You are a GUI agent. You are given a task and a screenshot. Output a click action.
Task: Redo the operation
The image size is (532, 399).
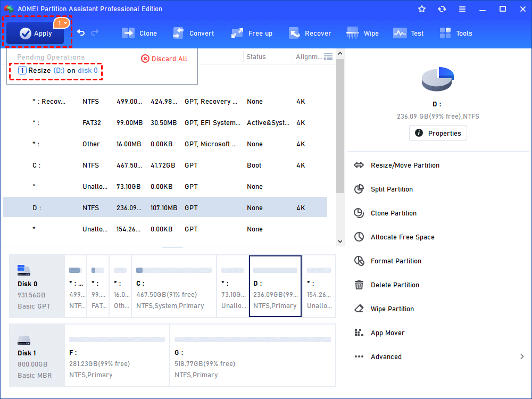[x=95, y=32]
